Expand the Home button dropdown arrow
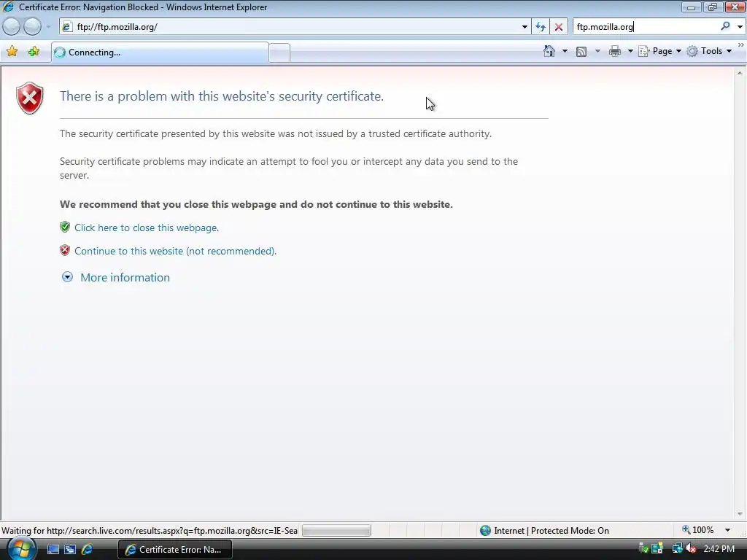Screen dimensions: 747x560 (565, 51)
